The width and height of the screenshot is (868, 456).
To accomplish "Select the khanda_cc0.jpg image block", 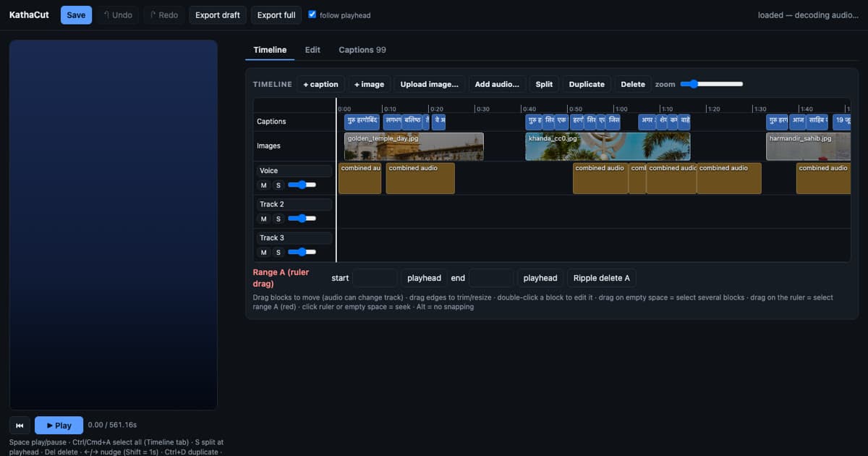I will (608, 146).
